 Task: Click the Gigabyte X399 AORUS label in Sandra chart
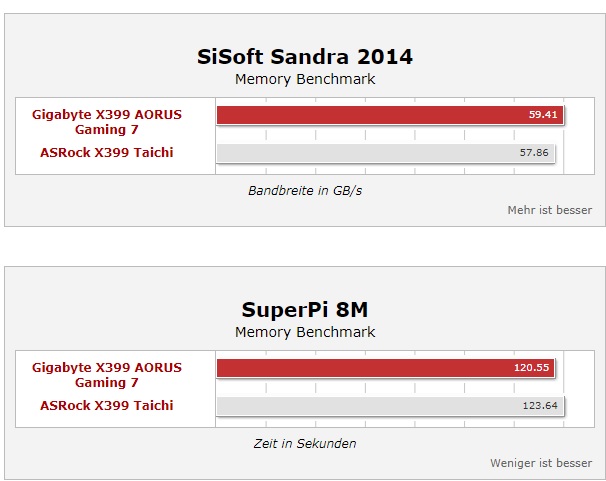107,122
